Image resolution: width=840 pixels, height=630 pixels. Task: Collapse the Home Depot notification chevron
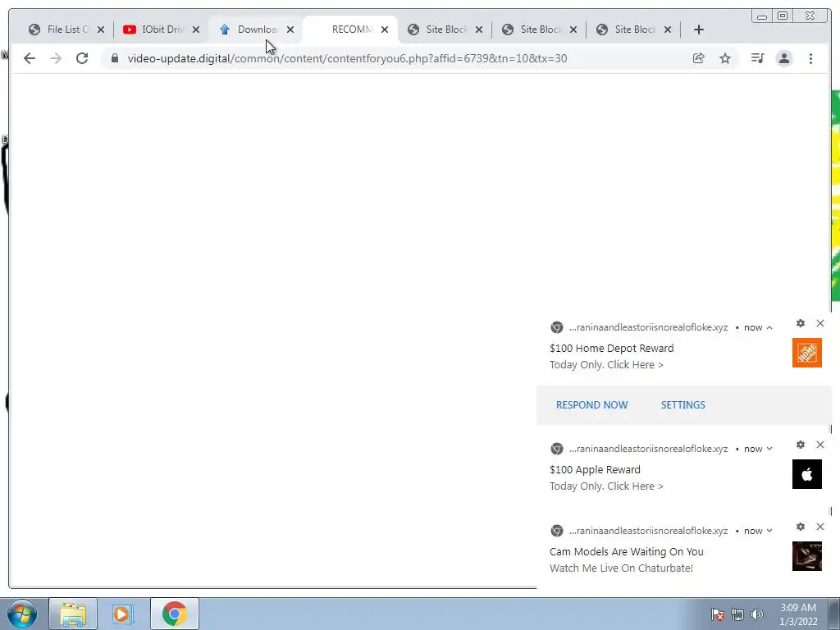tap(769, 327)
